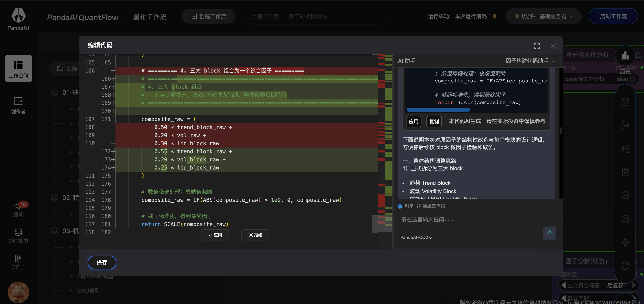
Task: Click the import arrow icon in right toolbar
Action: pyautogui.click(x=625, y=149)
